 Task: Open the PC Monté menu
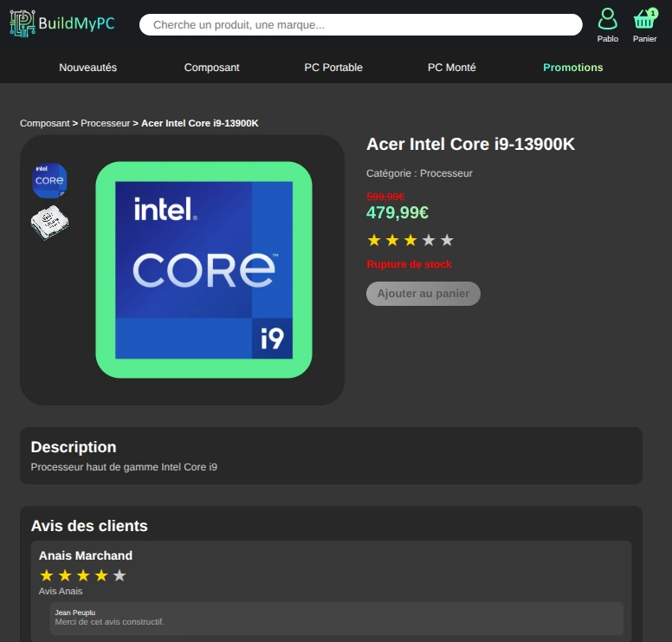coord(452,68)
